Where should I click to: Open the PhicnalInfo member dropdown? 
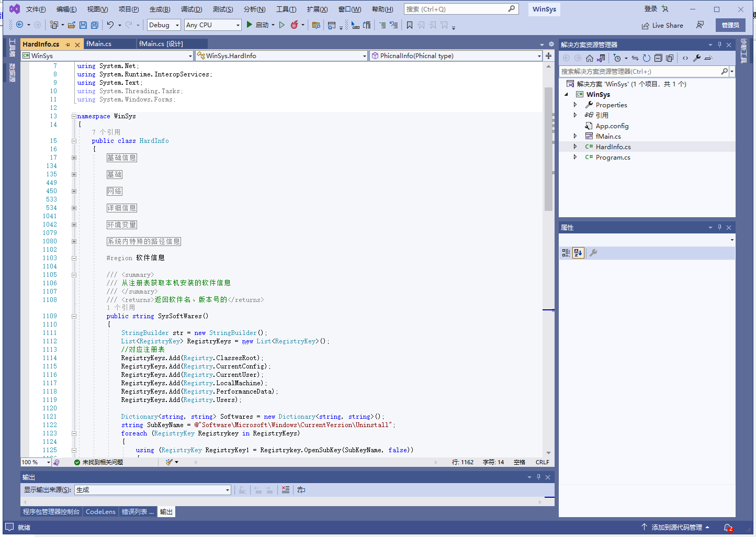456,55
